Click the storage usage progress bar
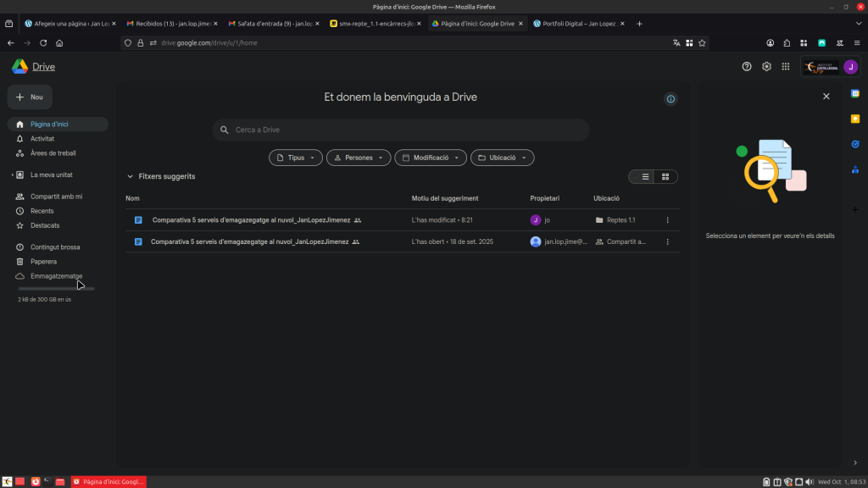The width and height of the screenshot is (868, 488). [56, 289]
